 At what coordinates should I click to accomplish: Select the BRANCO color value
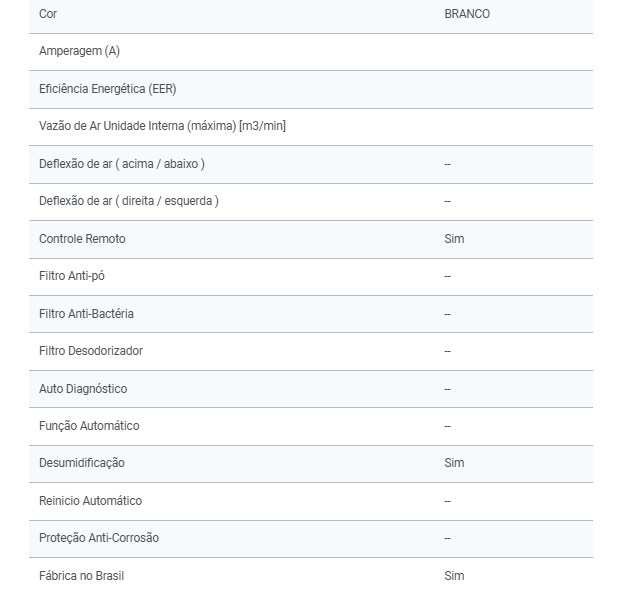(467, 14)
